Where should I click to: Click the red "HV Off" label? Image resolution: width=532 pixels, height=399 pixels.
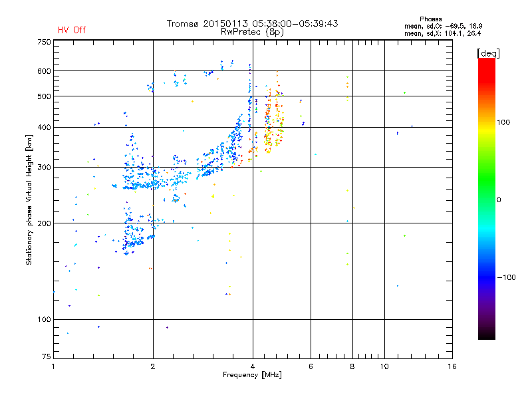[72, 30]
